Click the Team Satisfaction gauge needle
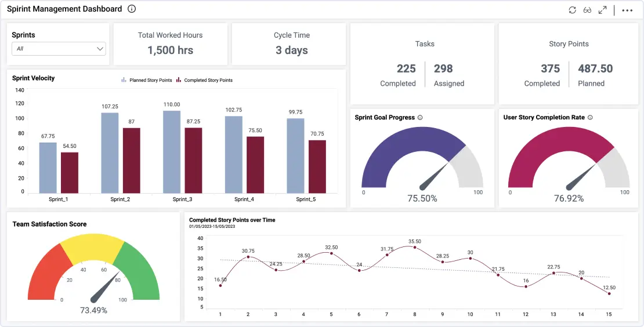This screenshot has height=327, width=644. (x=104, y=288)
